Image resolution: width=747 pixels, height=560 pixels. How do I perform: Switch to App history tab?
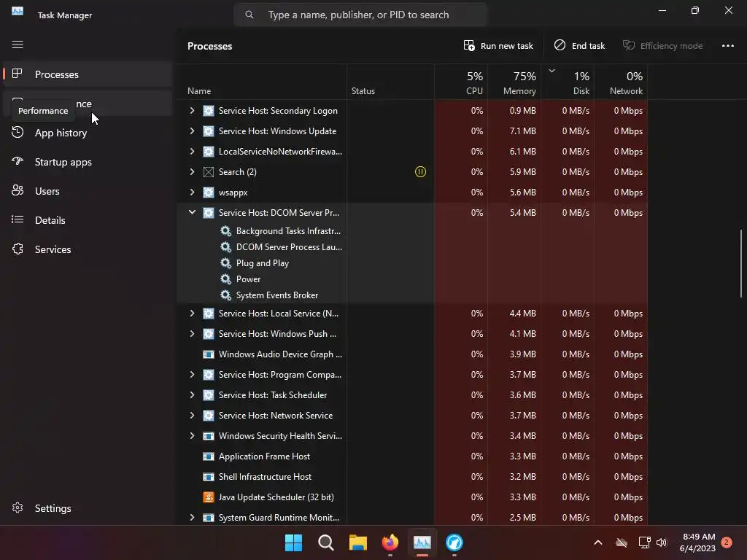pyautogui.click(x=88, y=133)
